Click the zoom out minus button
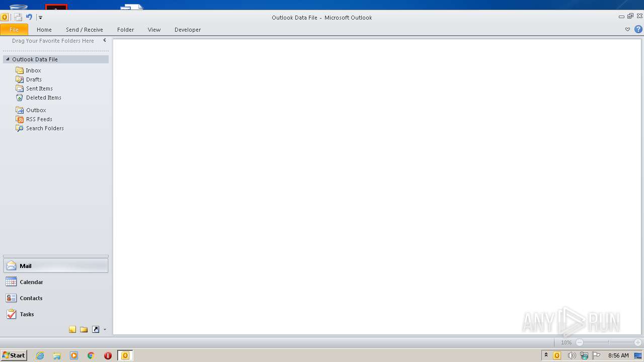 pos(580,342)
